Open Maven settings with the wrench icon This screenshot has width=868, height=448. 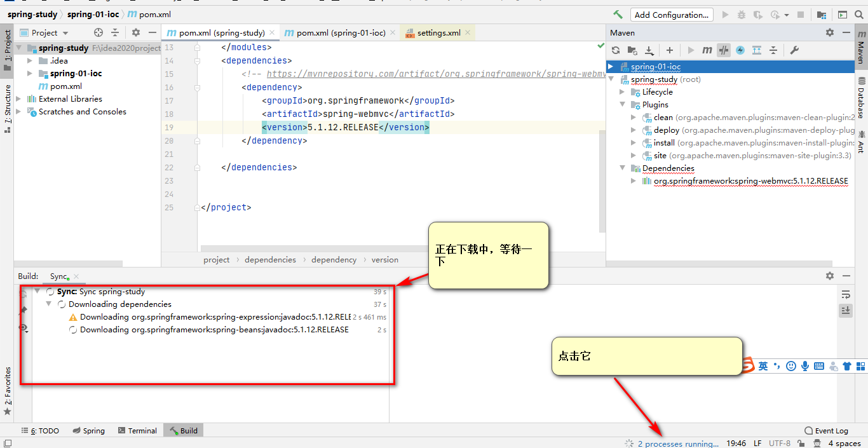tap(794, 50)
